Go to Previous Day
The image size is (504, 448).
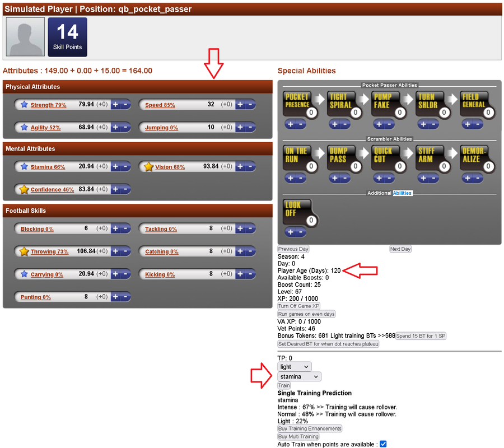293,249
